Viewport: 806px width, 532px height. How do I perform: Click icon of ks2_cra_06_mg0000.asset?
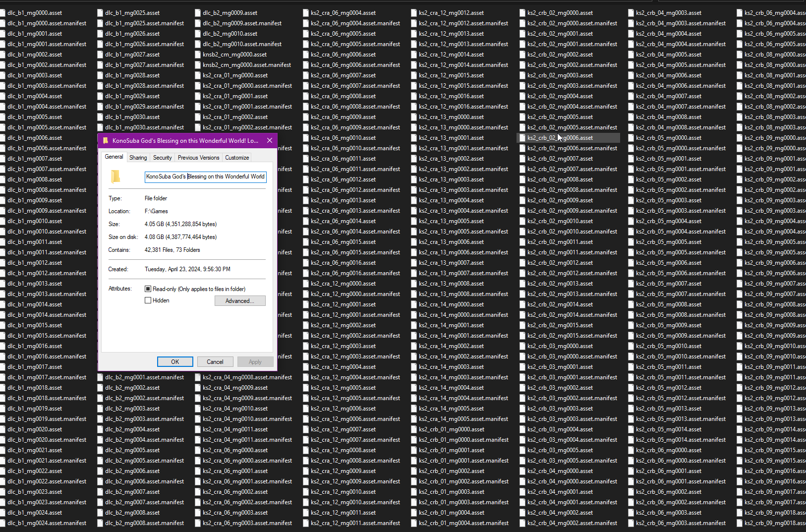198,450
